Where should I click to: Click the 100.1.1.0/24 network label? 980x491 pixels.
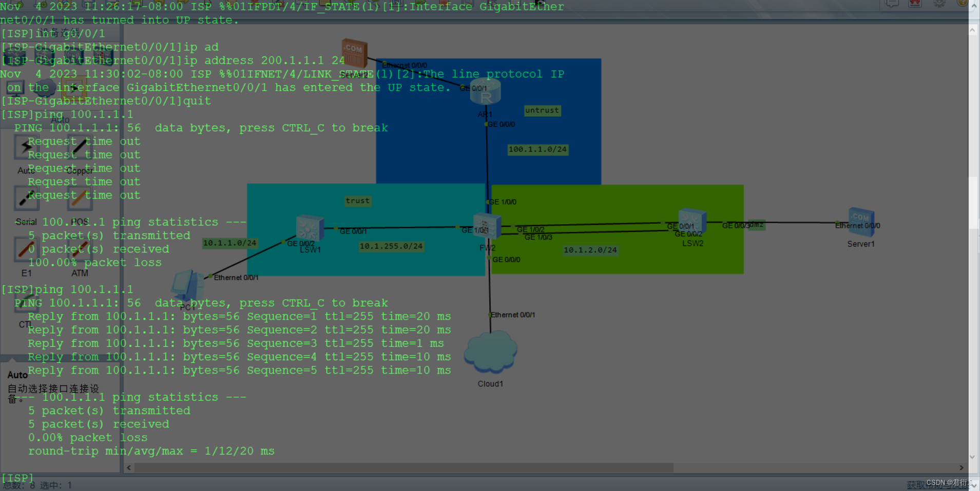537,149
